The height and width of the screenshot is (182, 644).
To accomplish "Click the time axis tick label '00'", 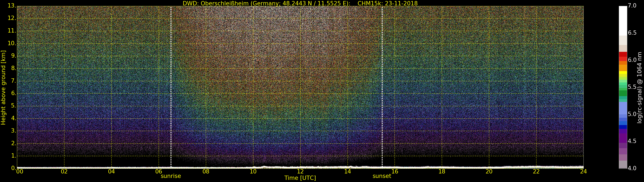I will coord(20,172).
